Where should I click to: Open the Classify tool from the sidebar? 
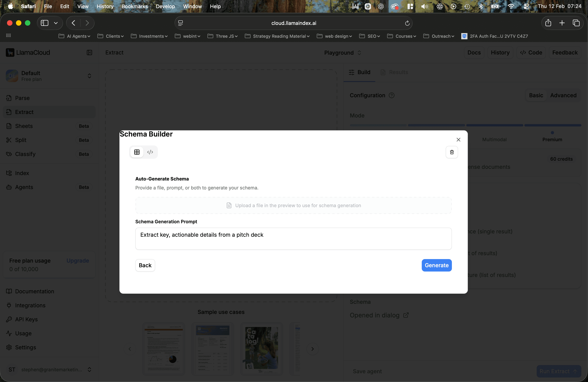pos(25,154)
